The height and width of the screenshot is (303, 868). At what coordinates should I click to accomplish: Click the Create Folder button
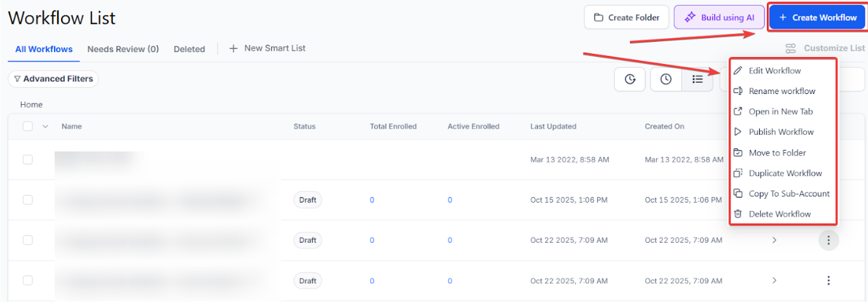tap(626, 18)
